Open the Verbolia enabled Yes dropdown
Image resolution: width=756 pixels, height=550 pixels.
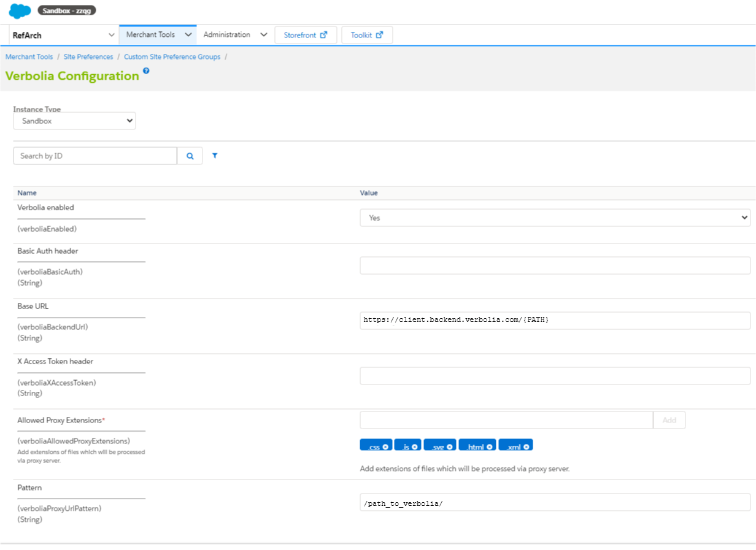(x=555, y=218)
